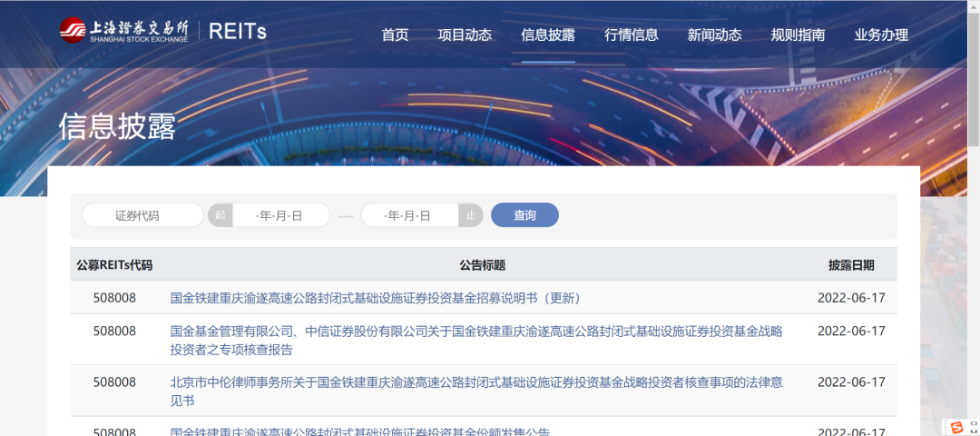
Task: Open the end date picker field
Action: 410,215
